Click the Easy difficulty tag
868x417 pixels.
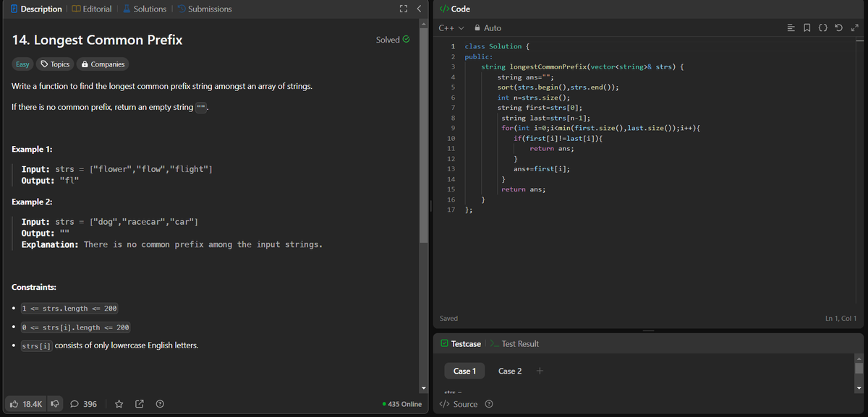(x=23, y=64)
